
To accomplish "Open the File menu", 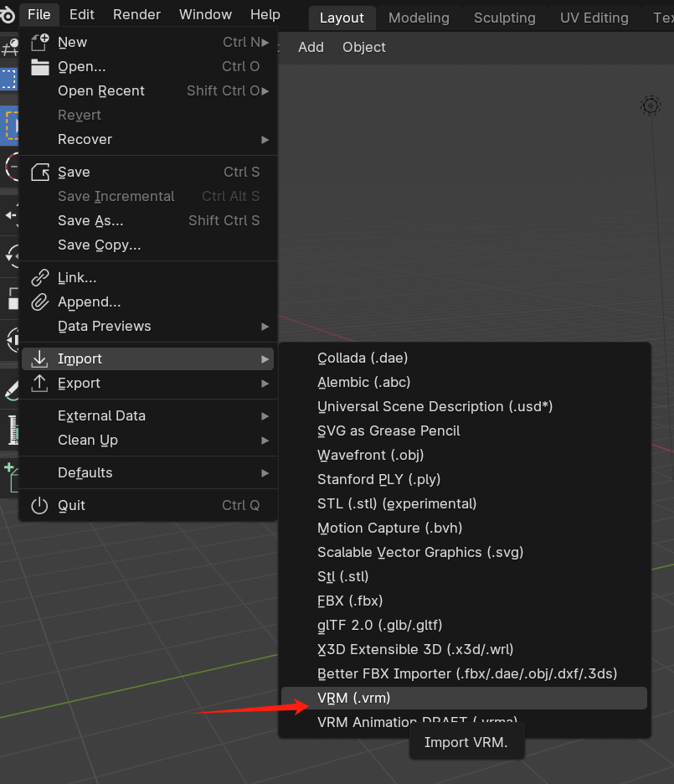I will [x=39, y=14].
